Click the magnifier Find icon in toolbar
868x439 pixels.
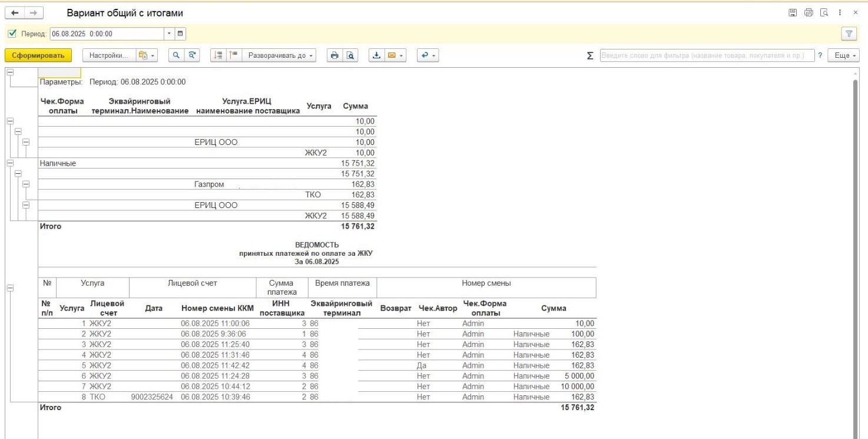pyautogui.click(x=175, y=55)
